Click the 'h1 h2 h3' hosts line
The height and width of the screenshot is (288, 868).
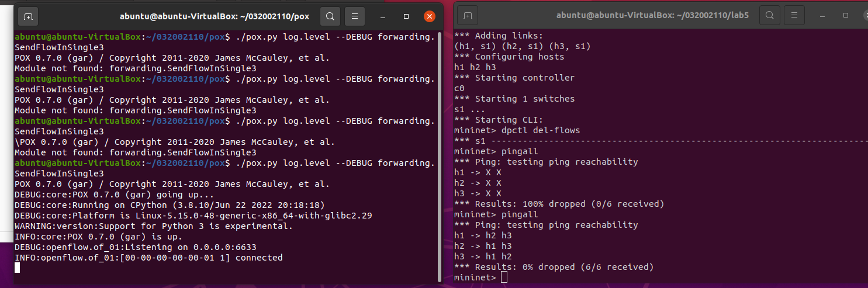[475, 68]
